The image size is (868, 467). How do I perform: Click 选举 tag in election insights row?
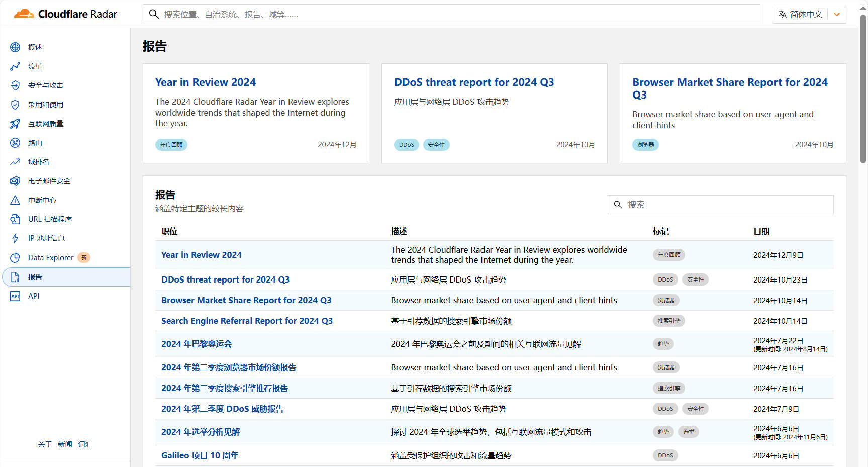coord(689,432)
